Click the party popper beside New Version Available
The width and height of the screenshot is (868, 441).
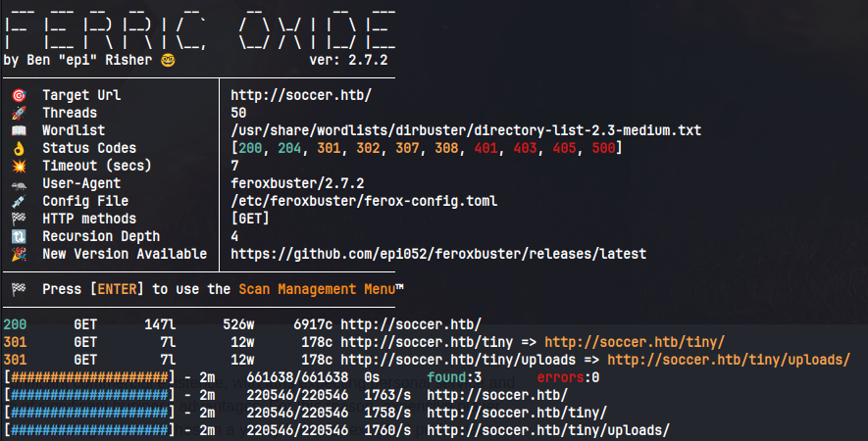pyautogui.click(x=18, y=254)
